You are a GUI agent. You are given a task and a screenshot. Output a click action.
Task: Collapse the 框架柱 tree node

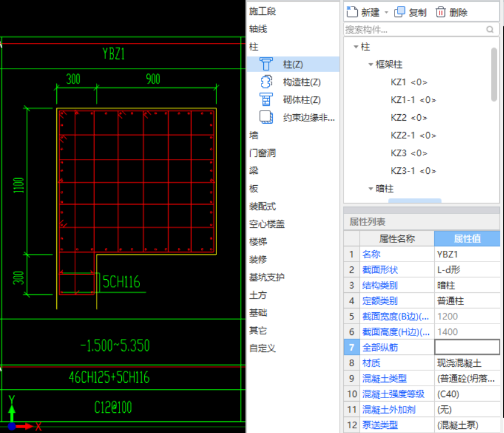coord(371,64)
